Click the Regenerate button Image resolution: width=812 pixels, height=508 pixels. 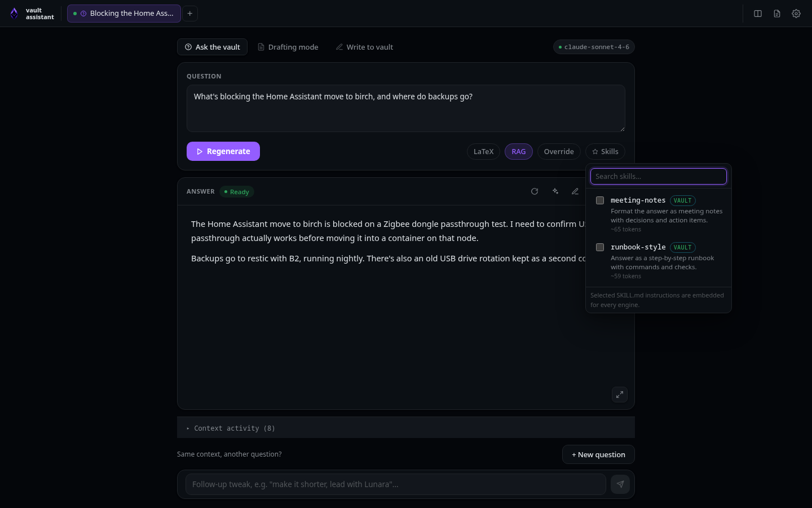point(223,151)
